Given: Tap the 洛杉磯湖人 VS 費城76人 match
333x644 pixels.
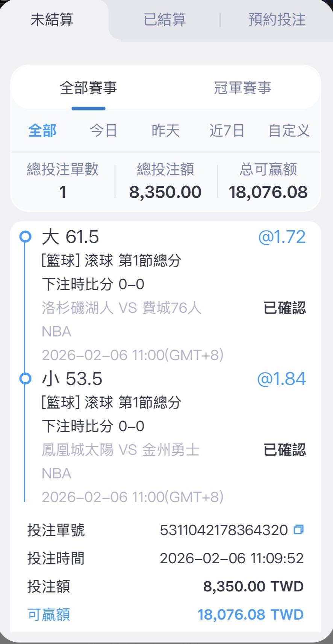Looking at the screenshot, I should click(x=121, y=308).
